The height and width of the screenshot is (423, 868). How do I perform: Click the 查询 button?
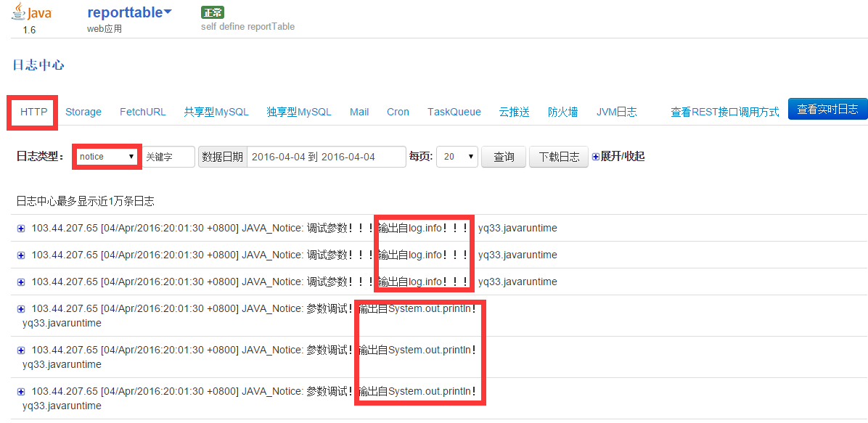tap(504, 157)
